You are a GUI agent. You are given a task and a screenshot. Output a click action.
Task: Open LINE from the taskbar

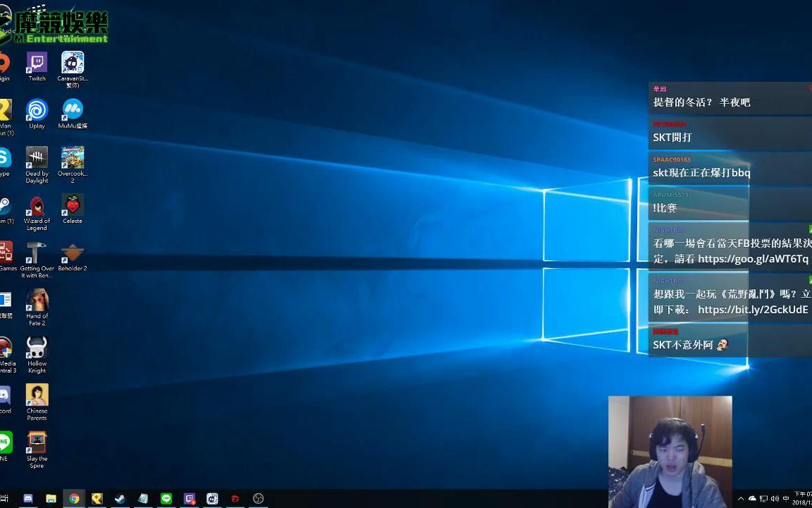(x=166, y=499)
